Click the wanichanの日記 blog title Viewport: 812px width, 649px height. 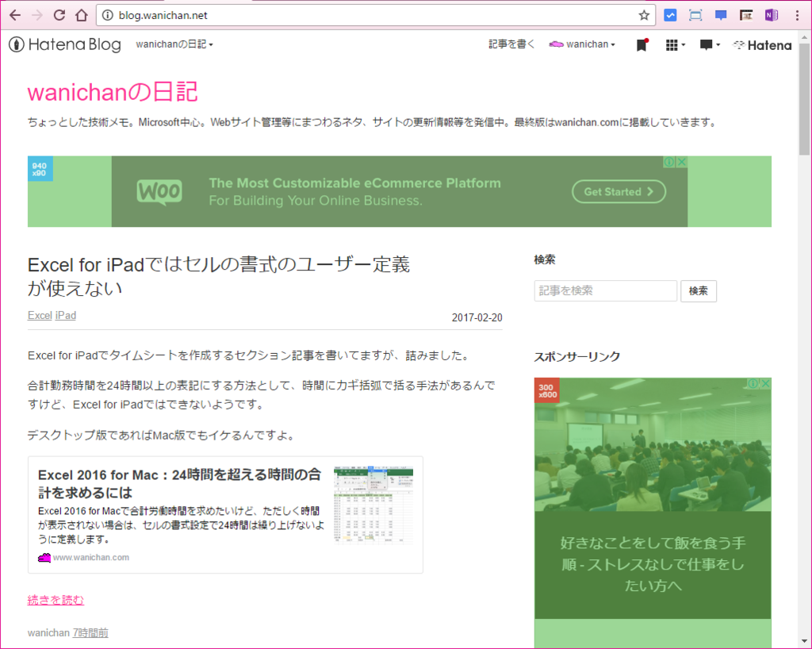pos(113,92)
